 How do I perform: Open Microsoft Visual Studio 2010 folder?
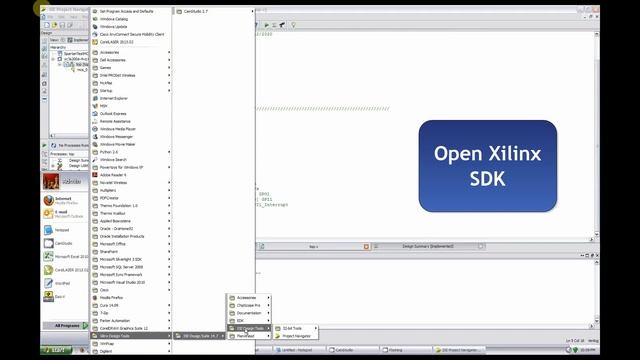click(x=131, y=282)
